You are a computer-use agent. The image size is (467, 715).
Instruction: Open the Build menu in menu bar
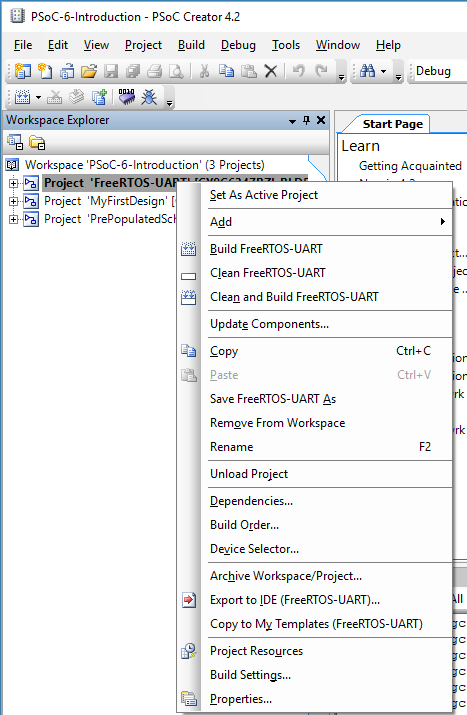191,45
